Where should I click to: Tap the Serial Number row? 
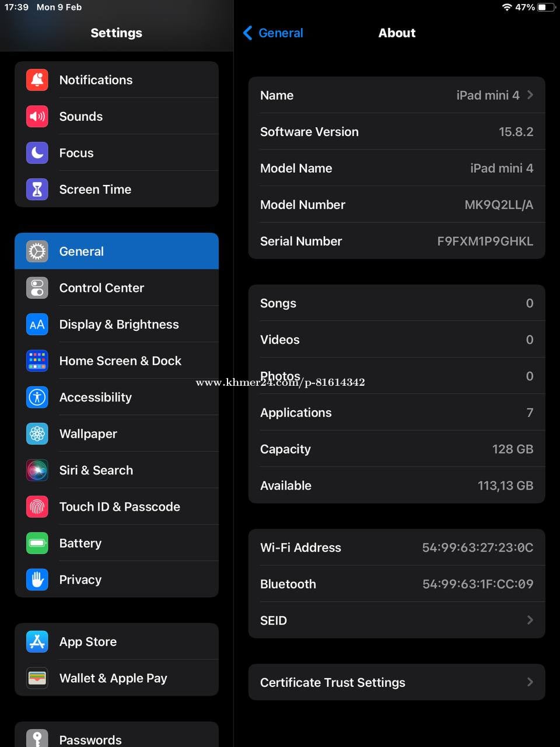click(397, 241)
